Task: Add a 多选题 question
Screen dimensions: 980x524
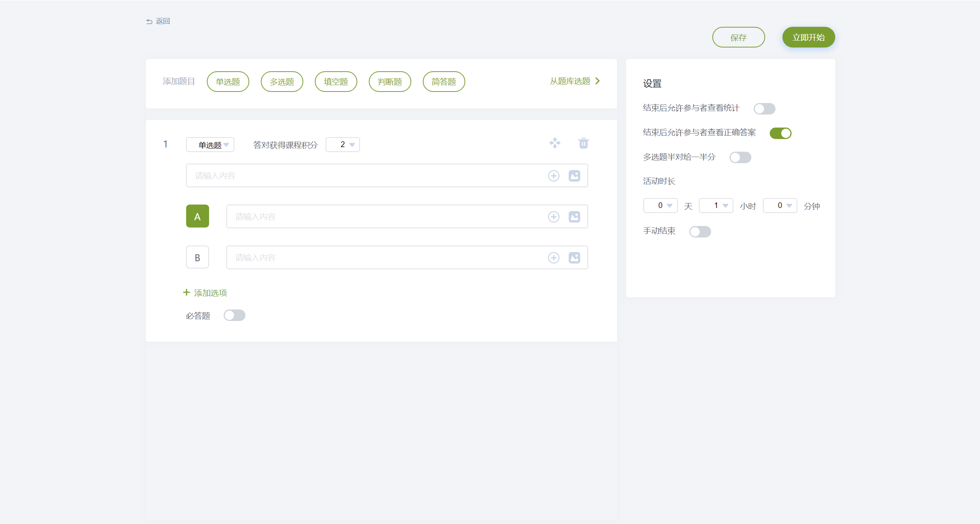Action: [282, 82]
